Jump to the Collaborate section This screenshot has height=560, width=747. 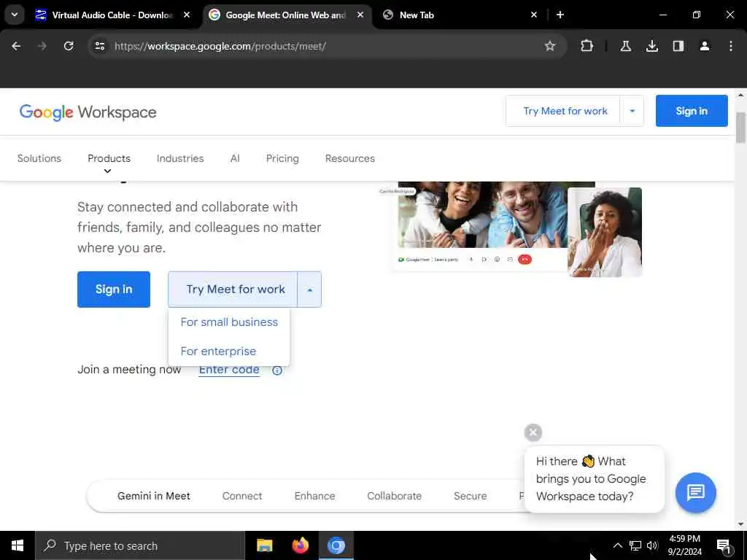(394, 496)
